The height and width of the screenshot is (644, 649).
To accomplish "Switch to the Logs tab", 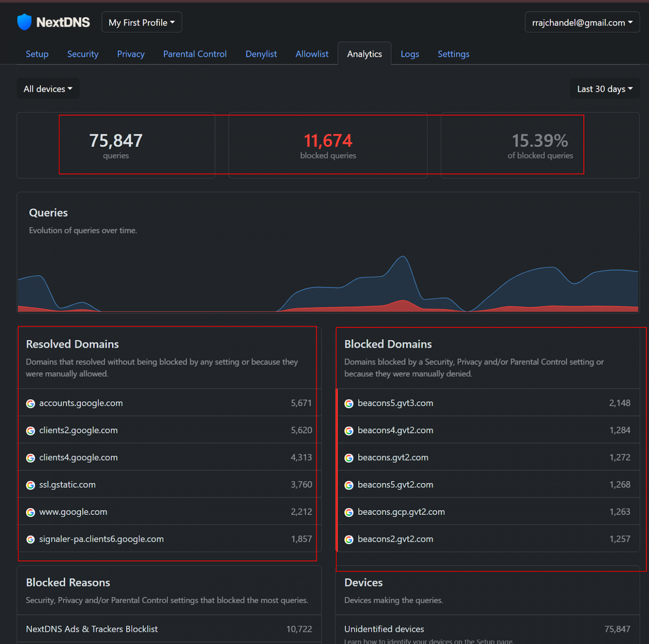I will (x=410, y=54).
